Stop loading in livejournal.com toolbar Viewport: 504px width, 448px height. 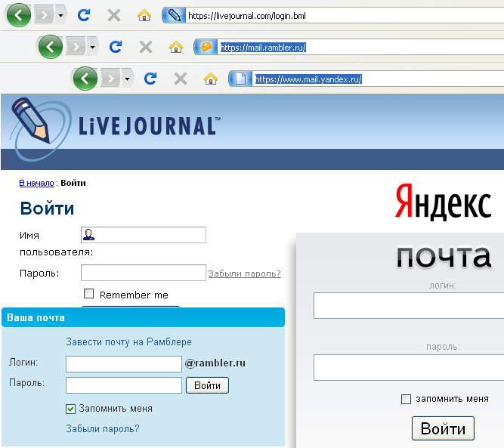tap(114, 15)
